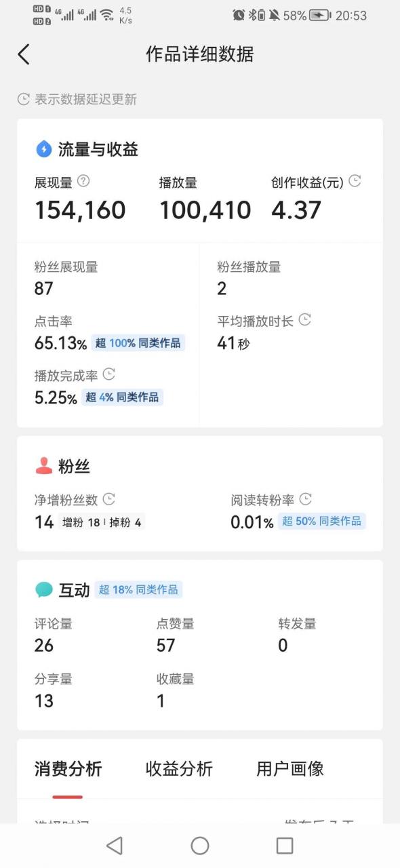This screenshot has width=400, height=868.
Task: Open the 展现量 question mark help icon
Action: point(81,181)
